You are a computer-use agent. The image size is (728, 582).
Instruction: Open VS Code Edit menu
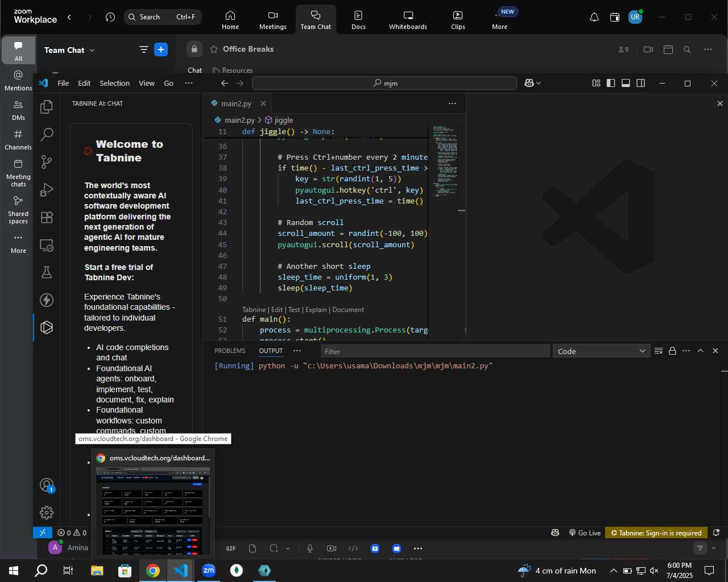pyautogui.click(x=84, y=83)
